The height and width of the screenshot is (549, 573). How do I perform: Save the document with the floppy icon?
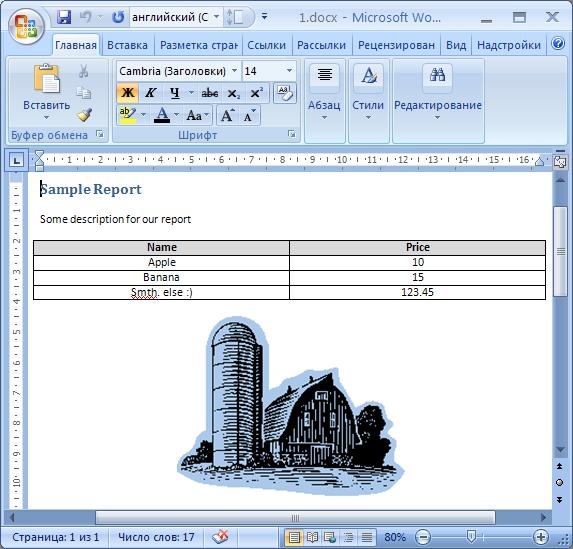64,17
